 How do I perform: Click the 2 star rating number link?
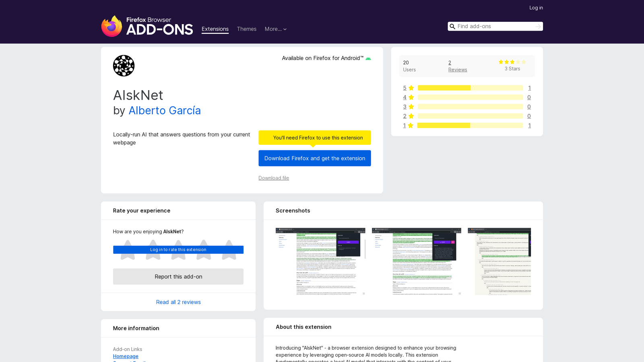coord(405,116)
